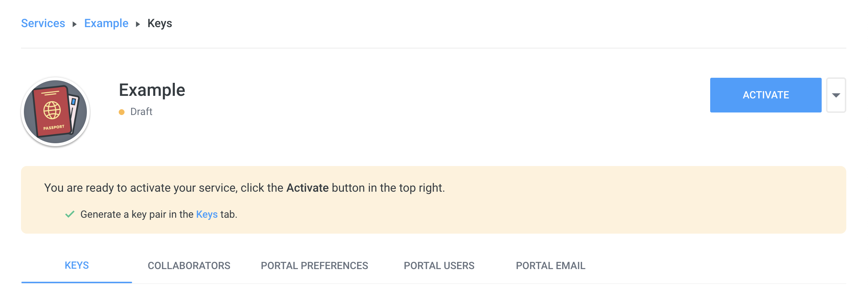Open the PORTAL EMAIL tab
The width and height of the screenshot is (868, 285).
(550, 265)
